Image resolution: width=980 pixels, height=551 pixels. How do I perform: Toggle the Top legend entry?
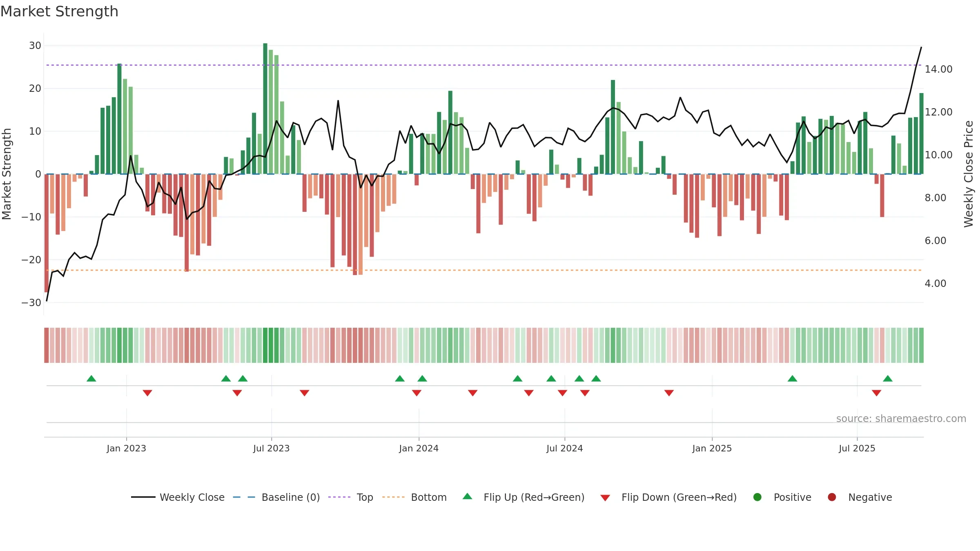351,497
